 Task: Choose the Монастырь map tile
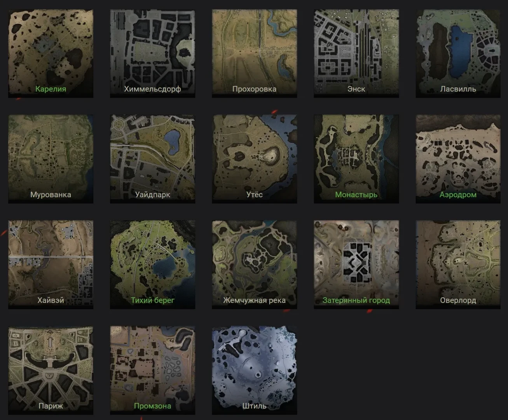click(356, 159)
